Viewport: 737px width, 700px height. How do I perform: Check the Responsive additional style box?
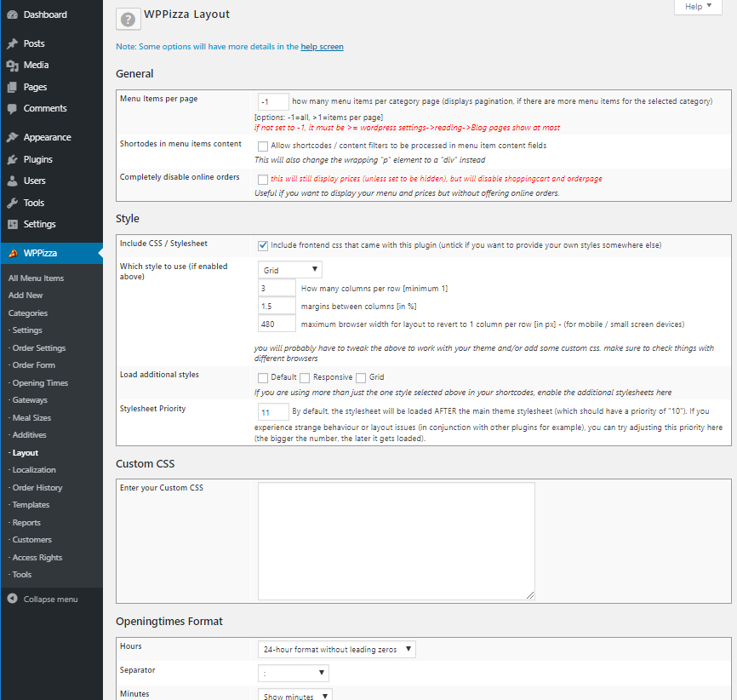point(306,377)
